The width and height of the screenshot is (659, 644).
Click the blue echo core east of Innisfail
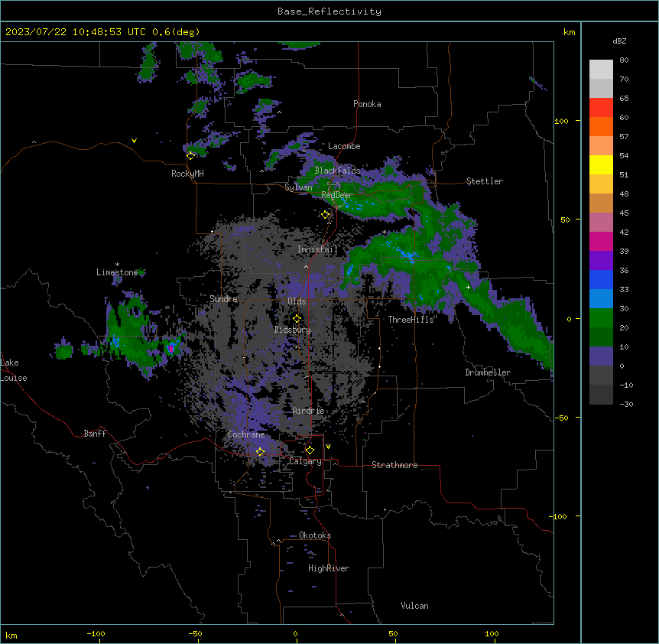coord(407,255)
